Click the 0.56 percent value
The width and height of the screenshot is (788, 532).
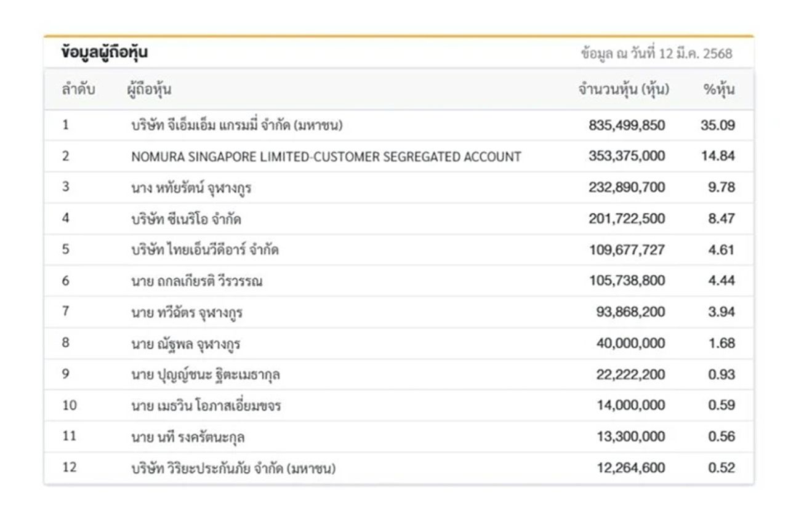pos(722,437)
